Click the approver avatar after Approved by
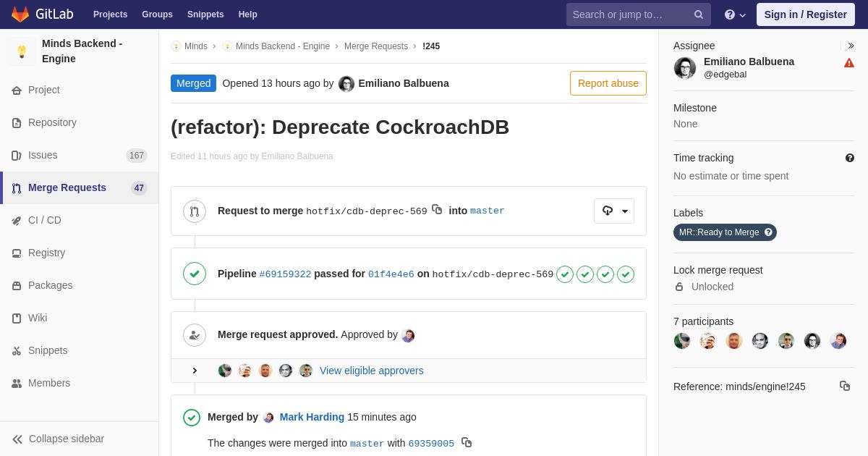This screenshot has width=868, height=456. (x=408, y=335)
